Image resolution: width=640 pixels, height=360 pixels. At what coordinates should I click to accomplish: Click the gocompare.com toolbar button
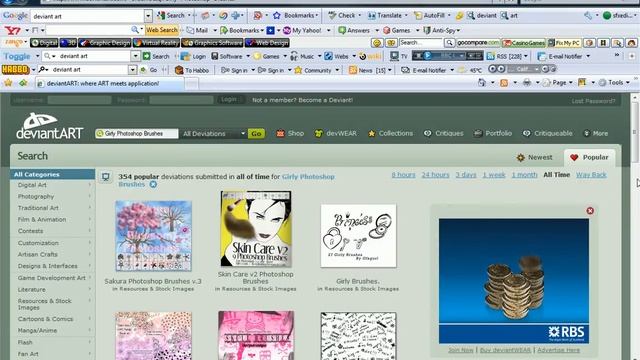pyautogui.click(x=478, y=42)
